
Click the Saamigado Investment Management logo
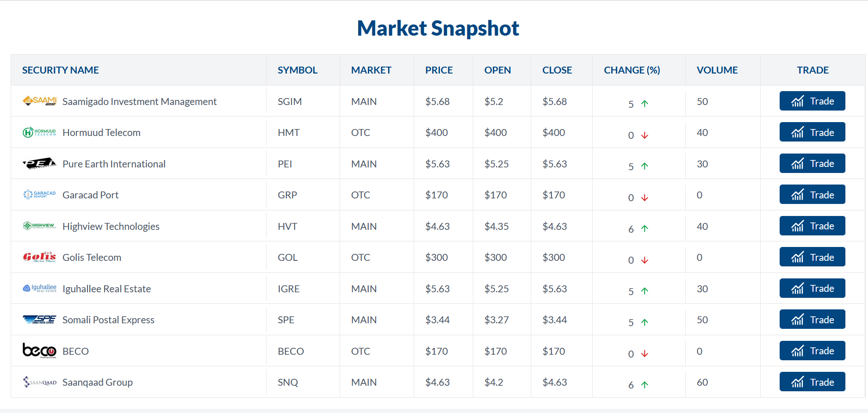click(x=39, y=101)
